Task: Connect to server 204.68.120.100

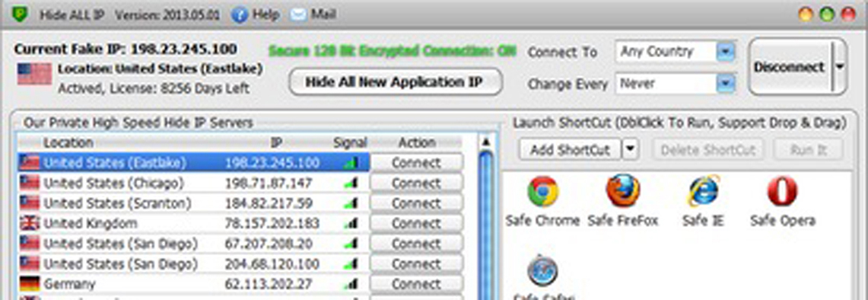Action: [416, 264]
